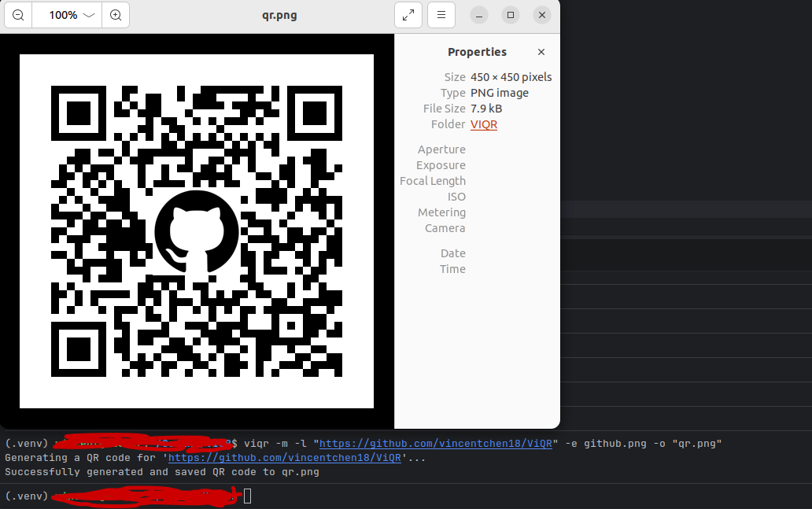Enter fullscreen with the expand arrows icon

(x=408, y=15)
